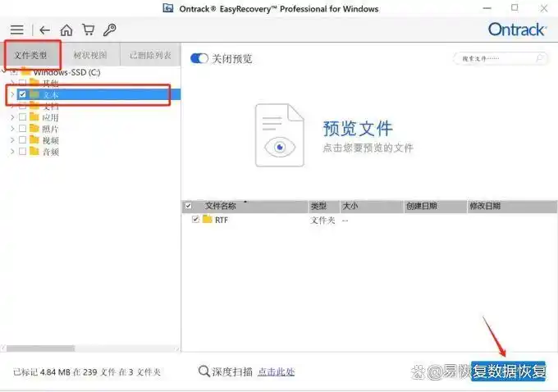The height and width of the screenshot is (392, 558).
Task: Open the shopping cart purchase icon
Action: (x=88, y=30)
